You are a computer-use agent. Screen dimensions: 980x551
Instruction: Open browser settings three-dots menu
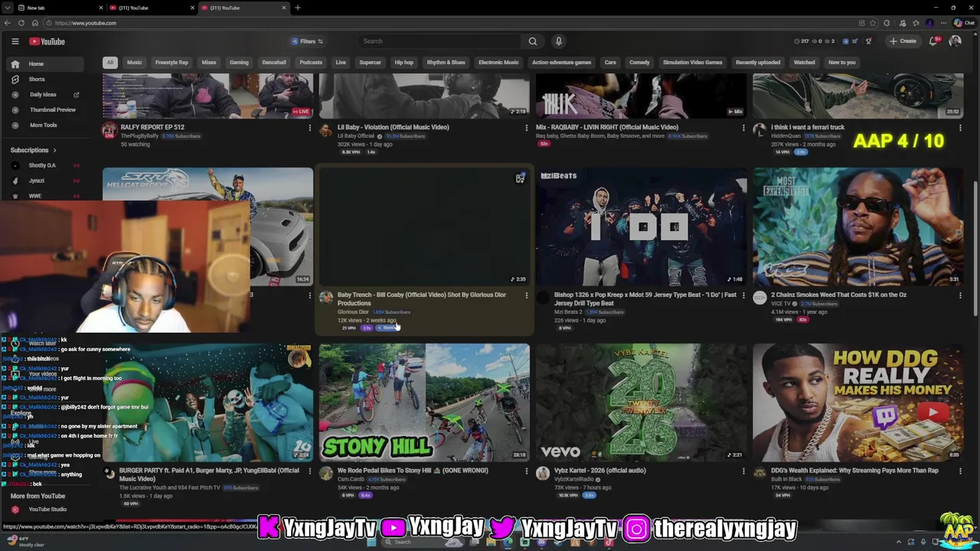click(942, 23)
